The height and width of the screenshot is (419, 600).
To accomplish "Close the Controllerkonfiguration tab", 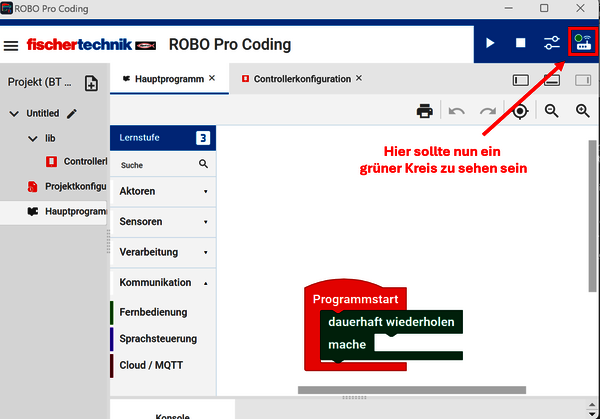I will 359,78.
